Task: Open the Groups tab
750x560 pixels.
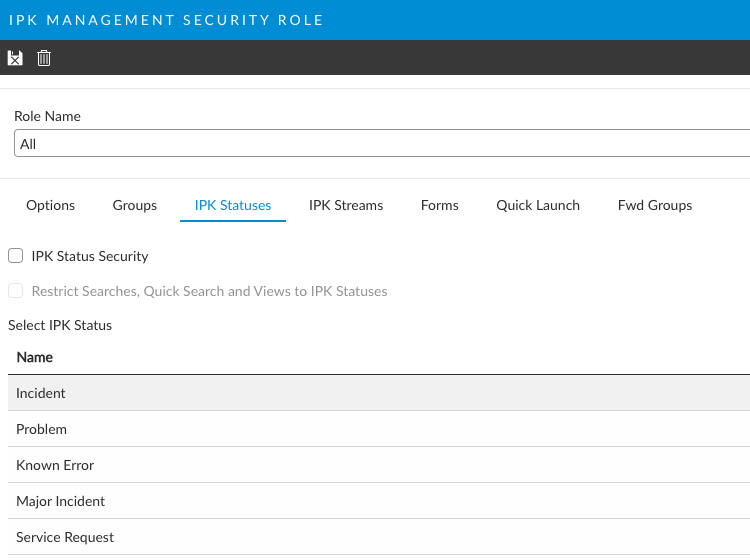Action: tap(134, 205)
